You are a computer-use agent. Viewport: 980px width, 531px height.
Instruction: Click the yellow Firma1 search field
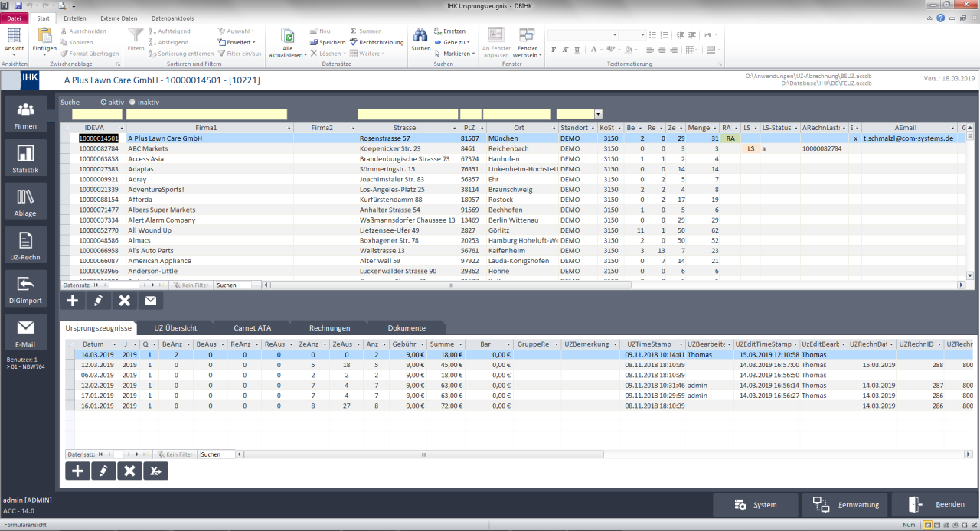pos(207,114)
